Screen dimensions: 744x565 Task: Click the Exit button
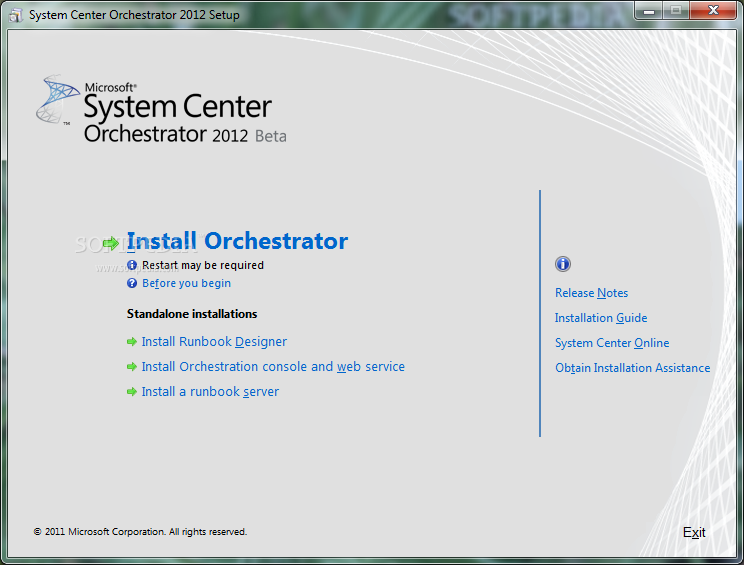tap(694, 532)
